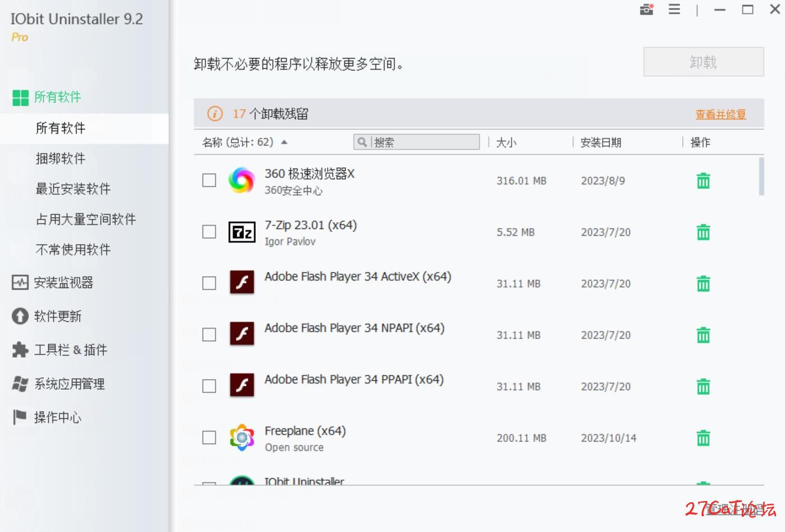Sort list by 安装日期 column
Screen dimensions: 785x532
[x=601, y=142]
